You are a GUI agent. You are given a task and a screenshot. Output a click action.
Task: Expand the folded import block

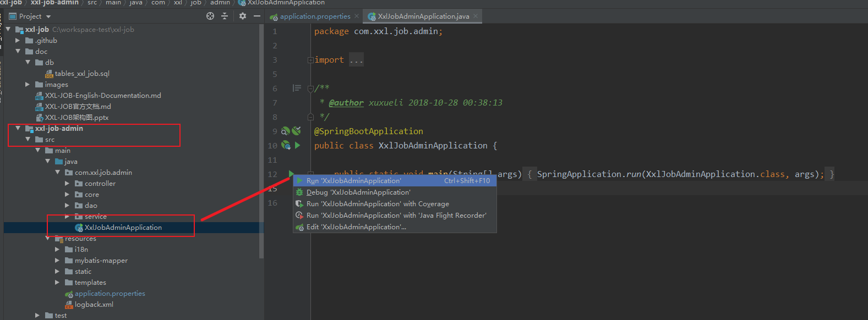point(310,60)
